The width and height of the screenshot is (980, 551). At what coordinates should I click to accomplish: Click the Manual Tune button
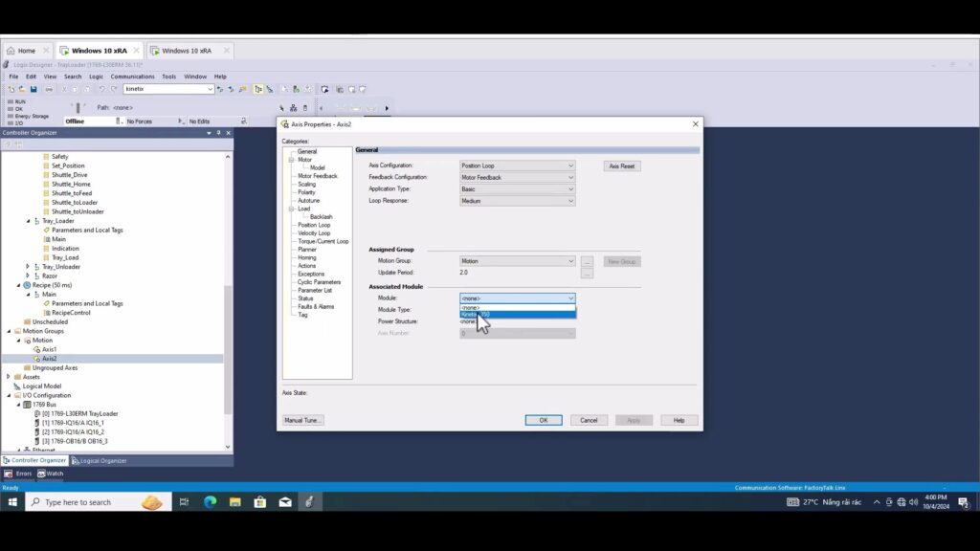coord(303,420)
